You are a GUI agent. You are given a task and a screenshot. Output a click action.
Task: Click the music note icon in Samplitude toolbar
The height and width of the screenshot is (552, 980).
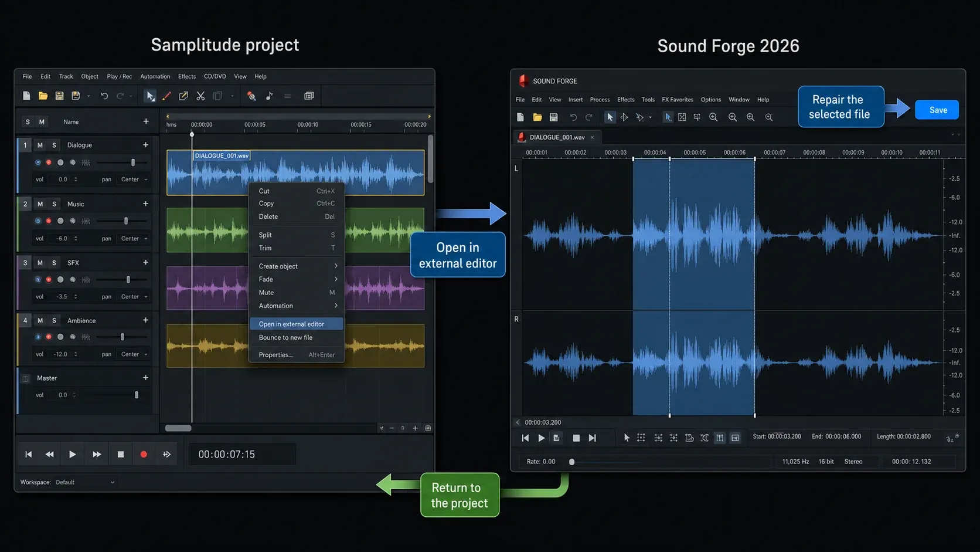pos(270,96)
